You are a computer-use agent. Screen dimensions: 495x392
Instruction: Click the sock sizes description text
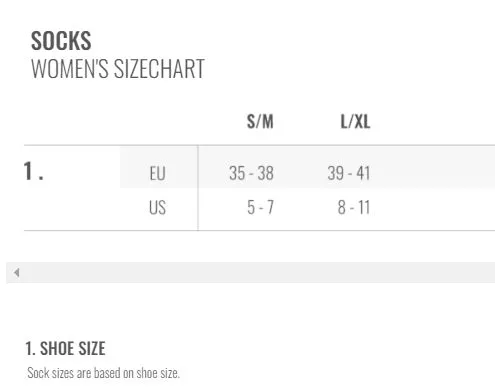tap(103, 373)
